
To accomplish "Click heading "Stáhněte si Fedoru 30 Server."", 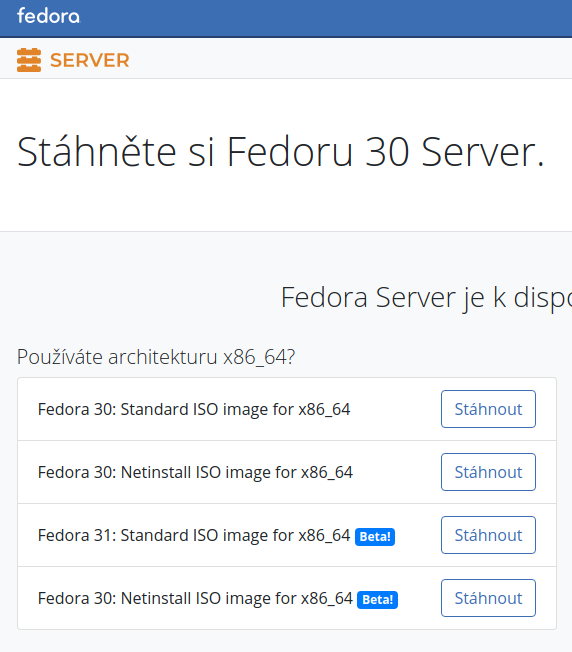I will tap(281, 152).
